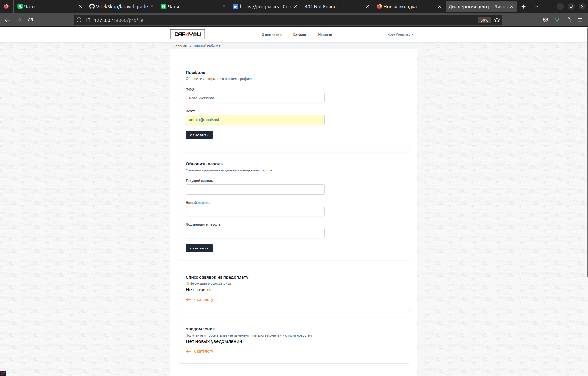
Task: Focus the Новый пароль field
Action: [x=255, y=211]
